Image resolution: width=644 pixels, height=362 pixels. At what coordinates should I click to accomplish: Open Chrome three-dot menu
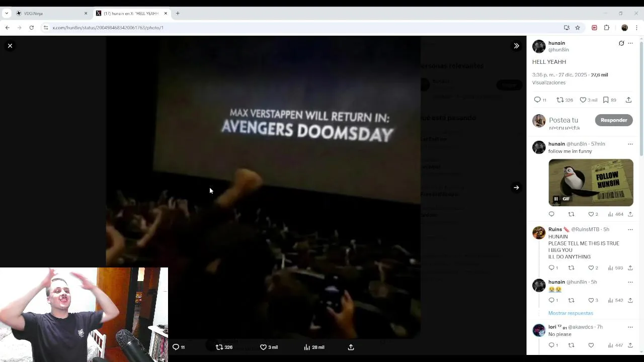pos(636,28)
